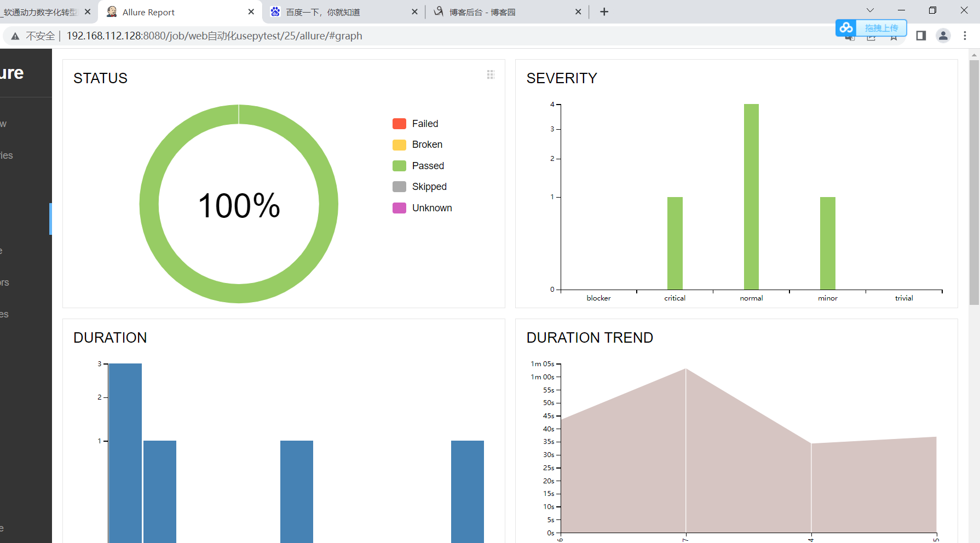Close the 百度一下 tab
This screenshot has height=543, width=980.
pyautogui.click(x=414, y=11)
